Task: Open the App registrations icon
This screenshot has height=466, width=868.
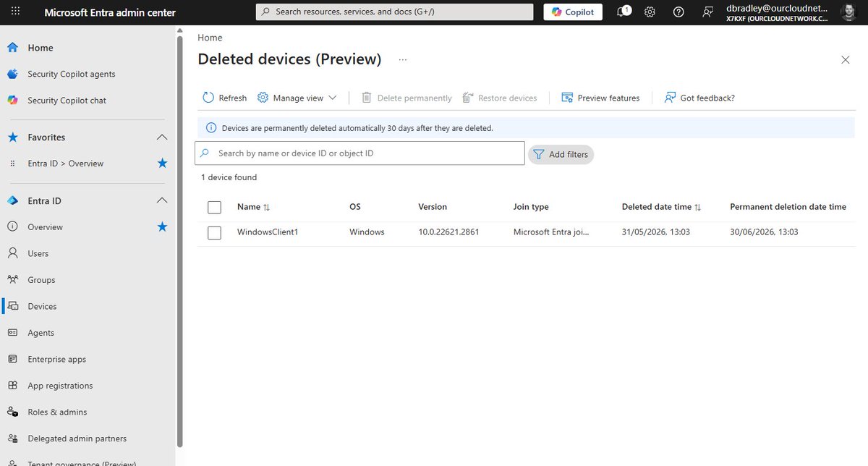Action: [x=12, y=386]
